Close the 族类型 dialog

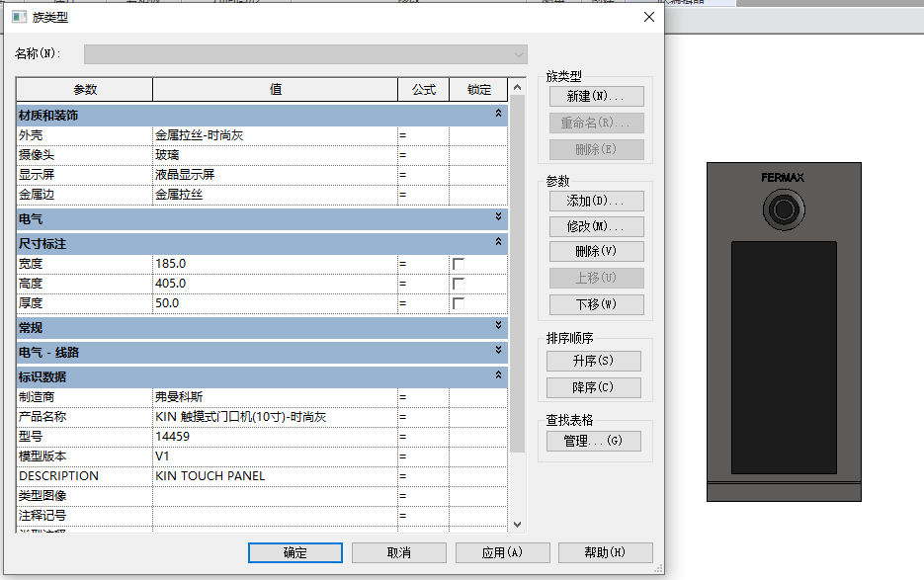click(x=649, y=17)
